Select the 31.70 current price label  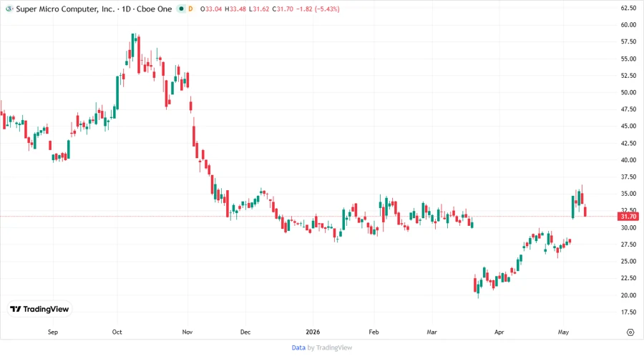click(x=628, y=216)
